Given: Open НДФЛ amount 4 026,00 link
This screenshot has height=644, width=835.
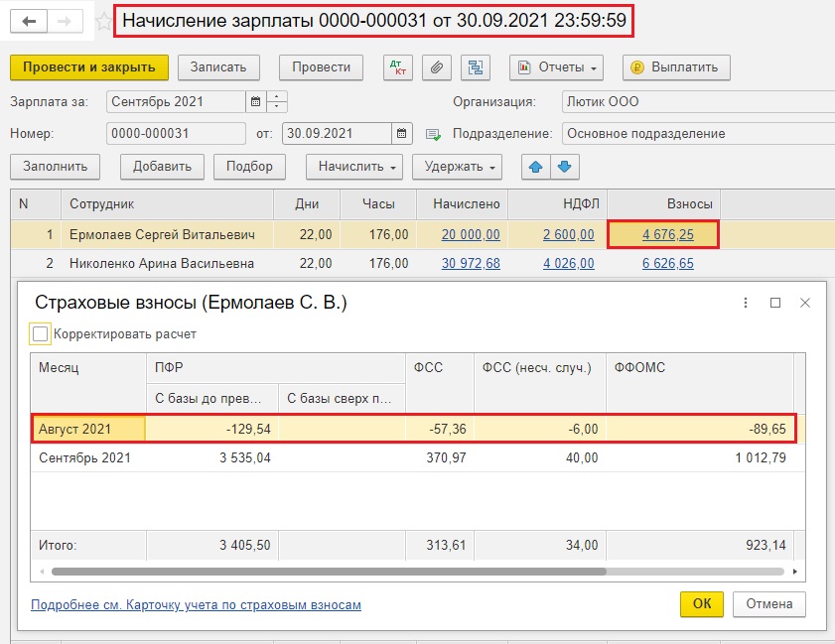Looking at the screenshot, I should (568, 264).
